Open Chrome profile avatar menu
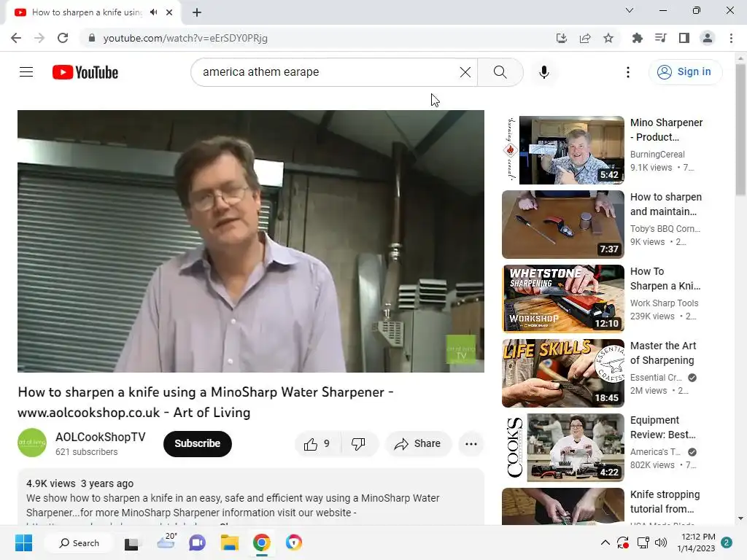Viewport: 747px width, 560px height. [x=708, y=38]
